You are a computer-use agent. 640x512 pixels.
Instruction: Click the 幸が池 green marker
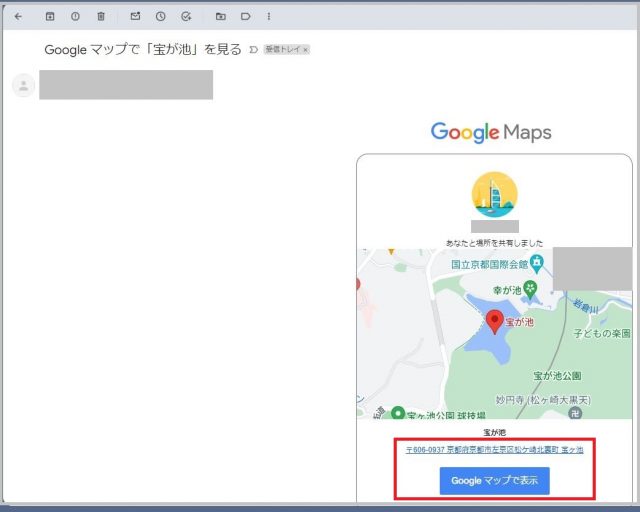530,290
